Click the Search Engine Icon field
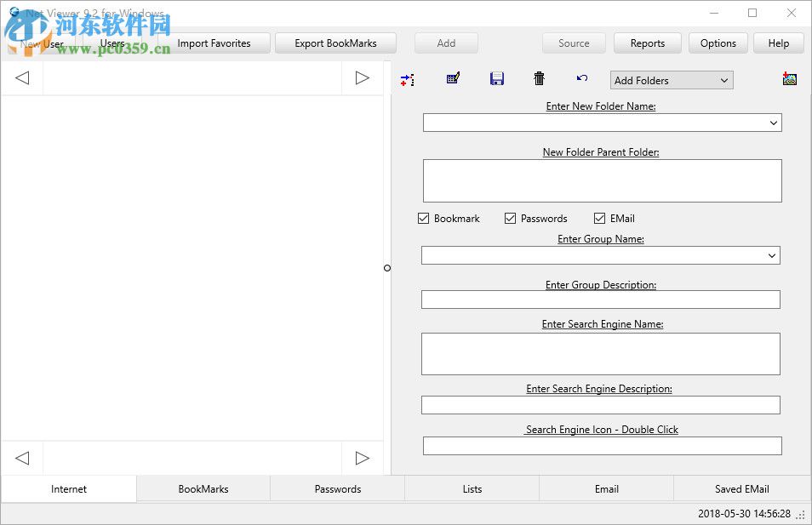 [x=603, y=446]
